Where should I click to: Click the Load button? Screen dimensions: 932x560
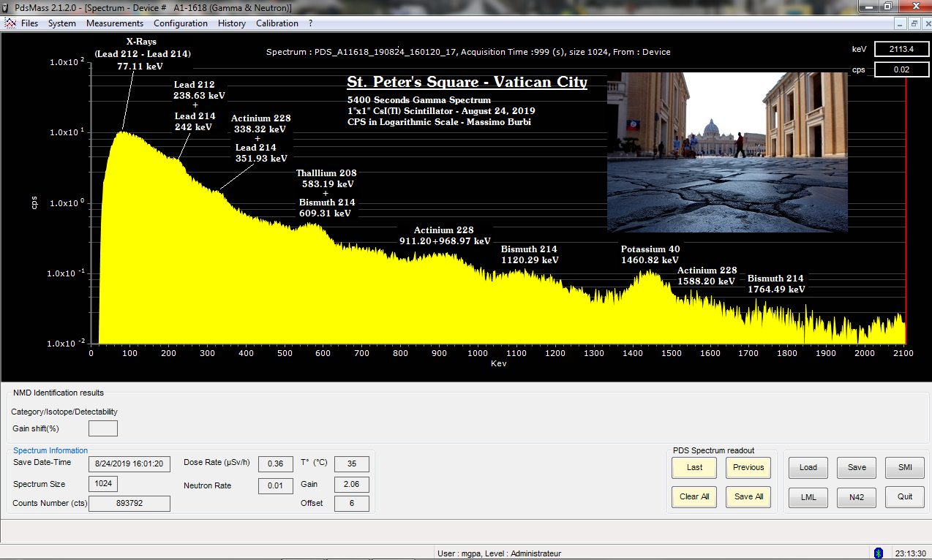(808, 468)
